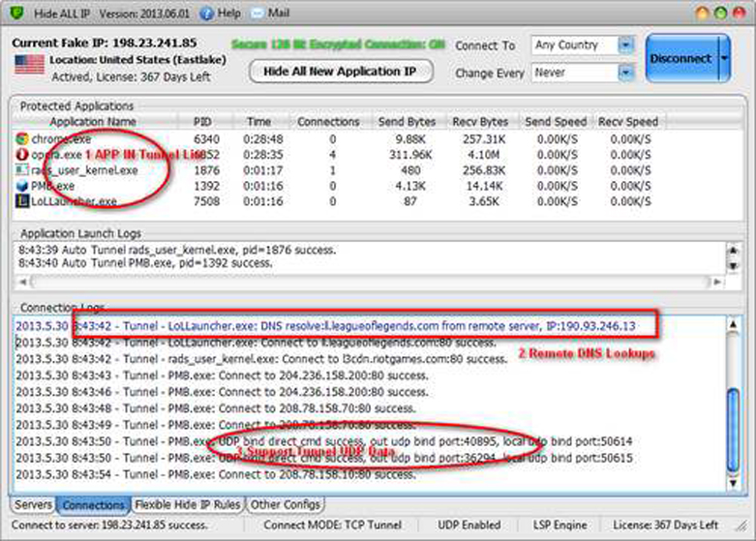Sort by Connections column header
This screenshot has height=541, width=756.
coord(329,122)
